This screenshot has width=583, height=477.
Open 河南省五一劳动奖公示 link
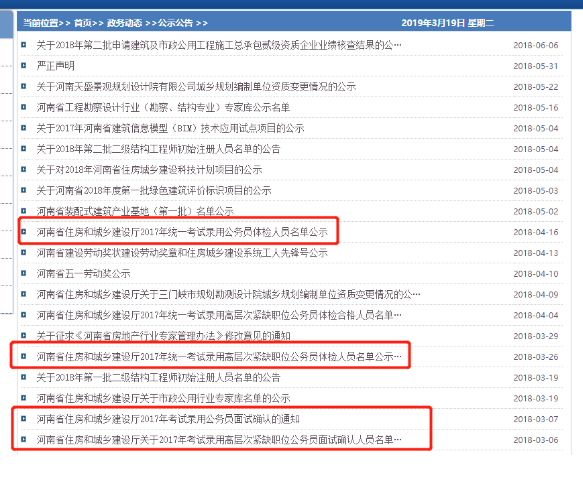pyautogui.click(x=83, y=274)
